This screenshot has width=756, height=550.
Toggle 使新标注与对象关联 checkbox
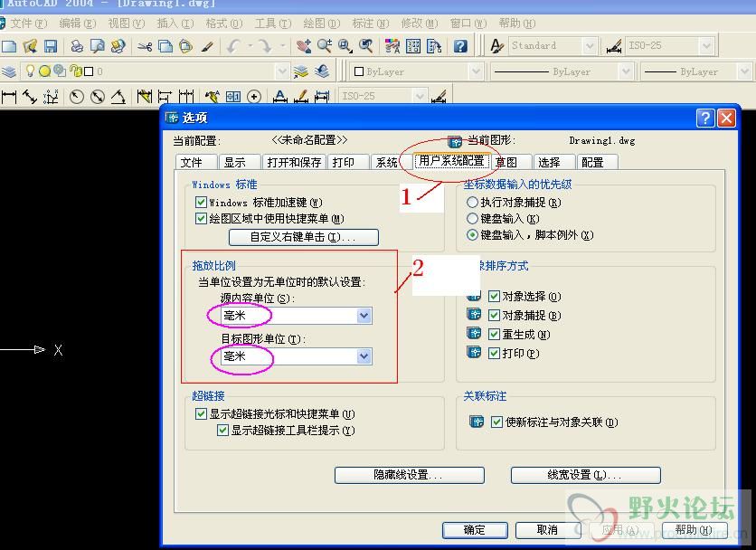496,422
